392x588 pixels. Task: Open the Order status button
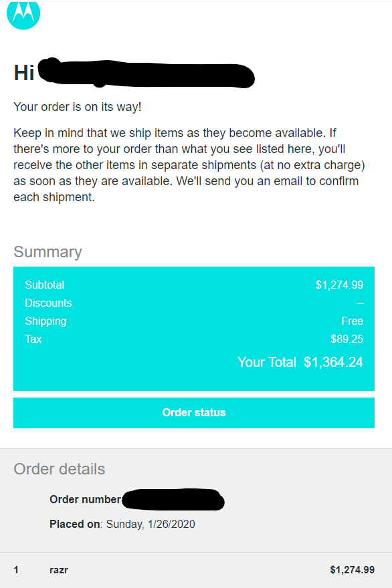pos(194,412)
